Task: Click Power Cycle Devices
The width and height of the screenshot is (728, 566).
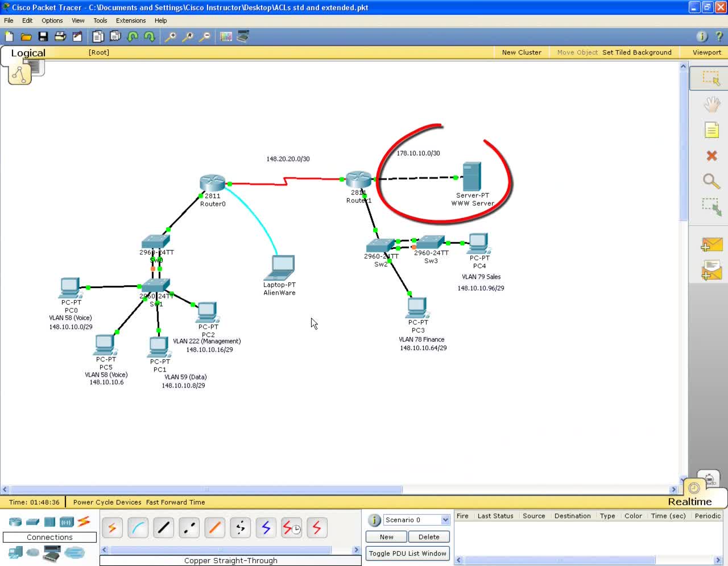Action: click(107, 502)
